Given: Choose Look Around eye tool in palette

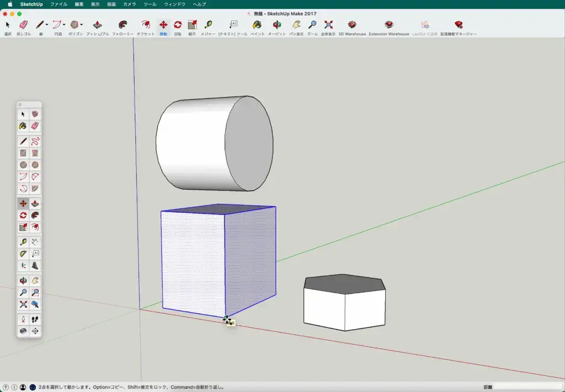Looking at the screenshot, I should tap(23, 331).
